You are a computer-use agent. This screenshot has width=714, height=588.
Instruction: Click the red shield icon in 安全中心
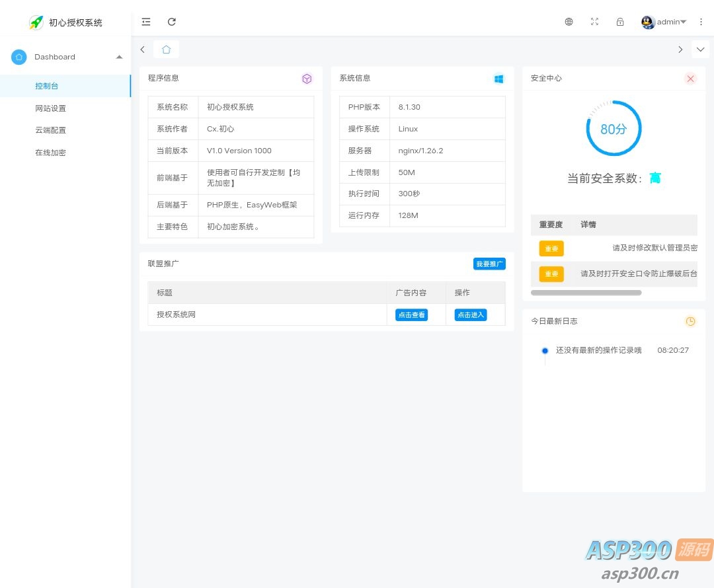click(691, 79)
